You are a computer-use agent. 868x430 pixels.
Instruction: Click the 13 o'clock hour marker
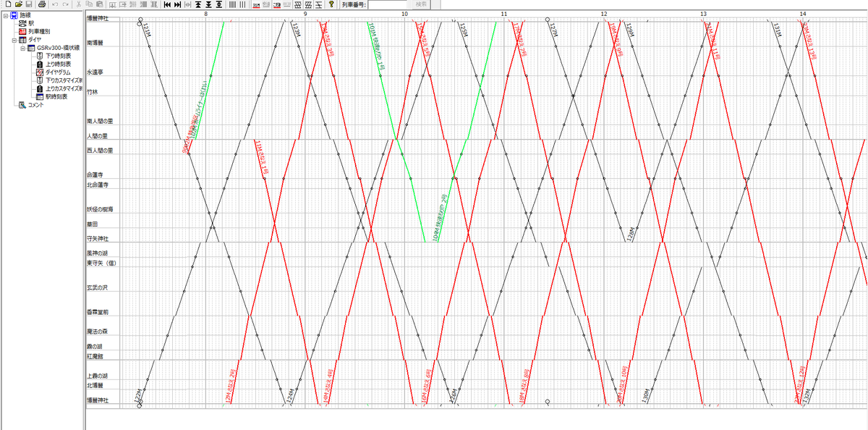pyautogui.click(x=703, y=14)
